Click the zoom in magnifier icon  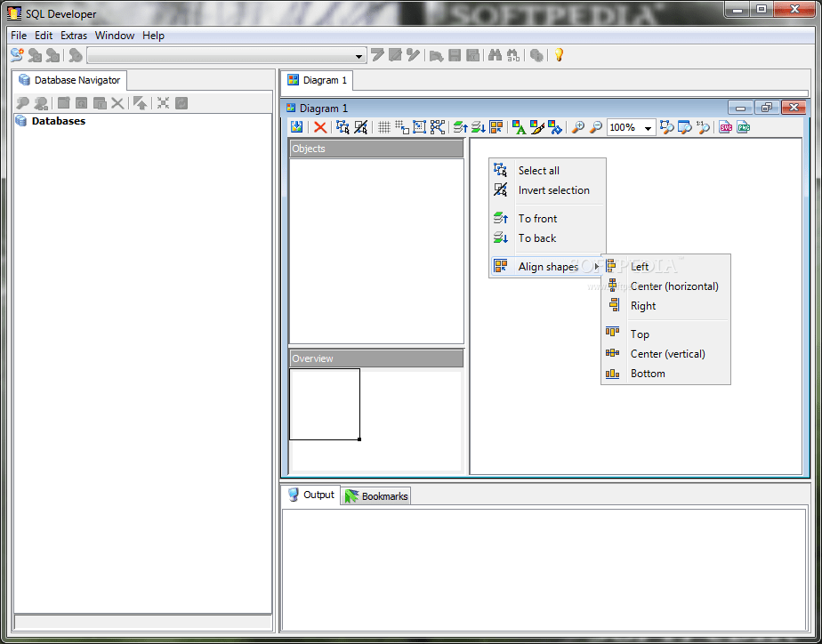tap(577, 127)
